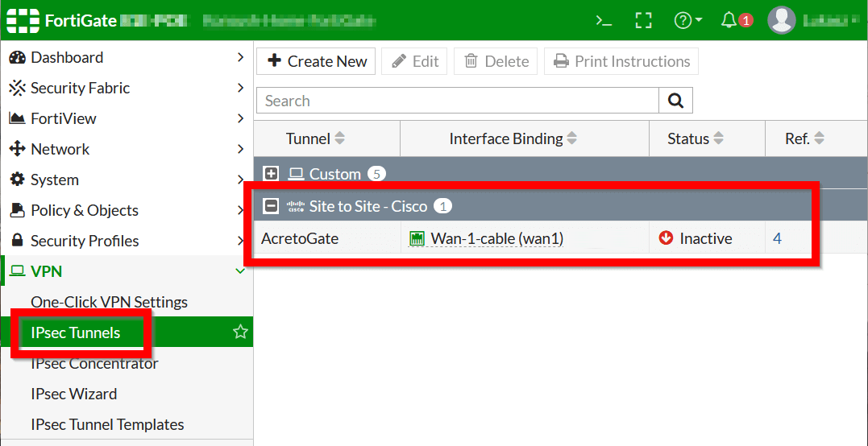The height and width of the screenshot is (446, 868).
Task: Expand Security Fabric chevron arrow
Action: tap(240, 88)
